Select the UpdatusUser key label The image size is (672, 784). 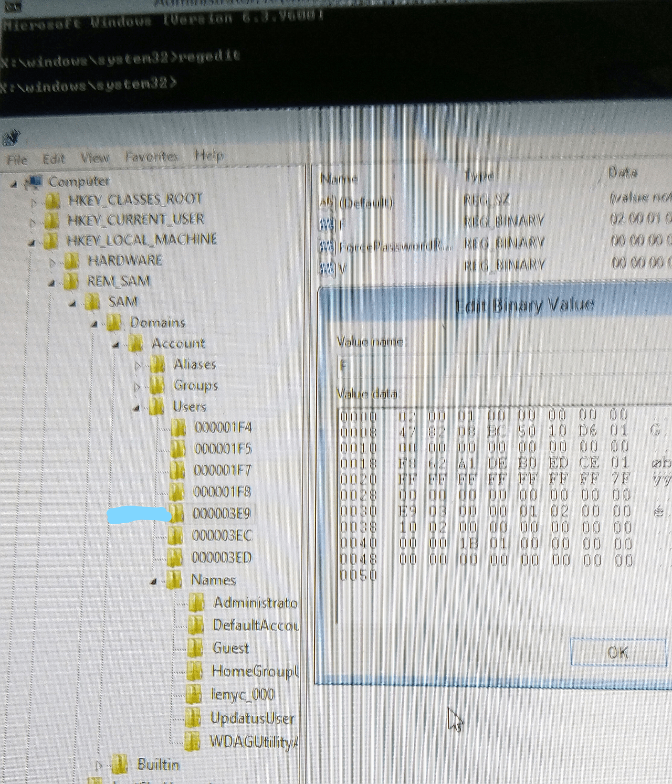253,718
